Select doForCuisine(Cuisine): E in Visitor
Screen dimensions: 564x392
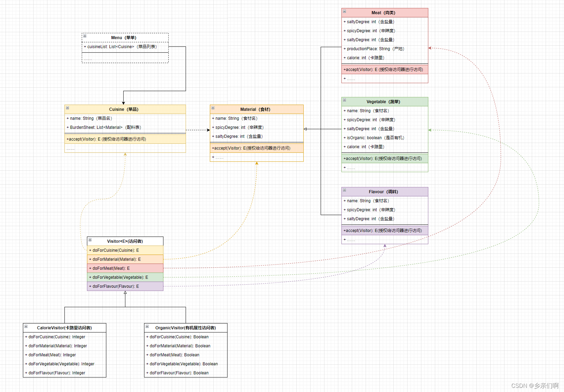click(x=125, y=250)
